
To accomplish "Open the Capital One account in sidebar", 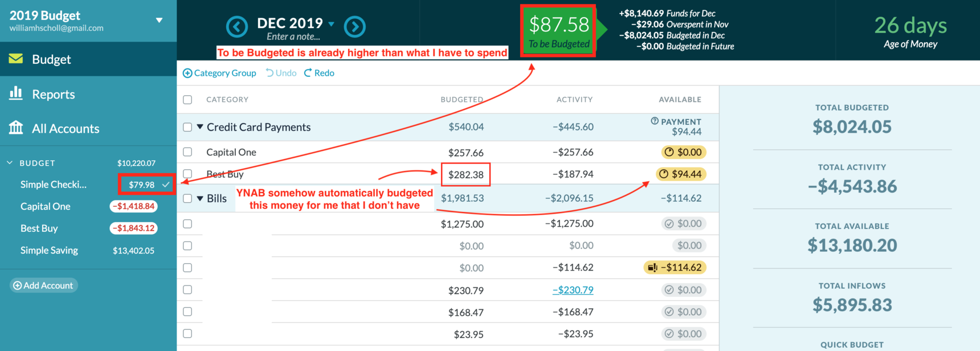I will coord(46,206).
